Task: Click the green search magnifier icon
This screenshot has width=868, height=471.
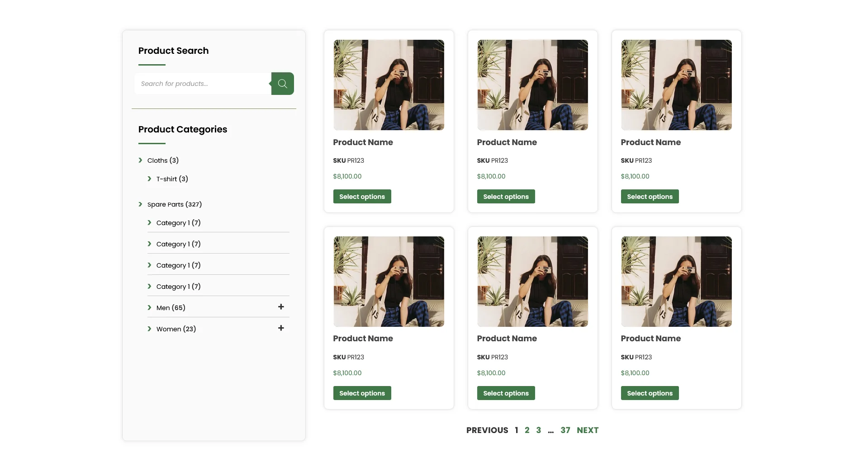Action: coord(283,84)
